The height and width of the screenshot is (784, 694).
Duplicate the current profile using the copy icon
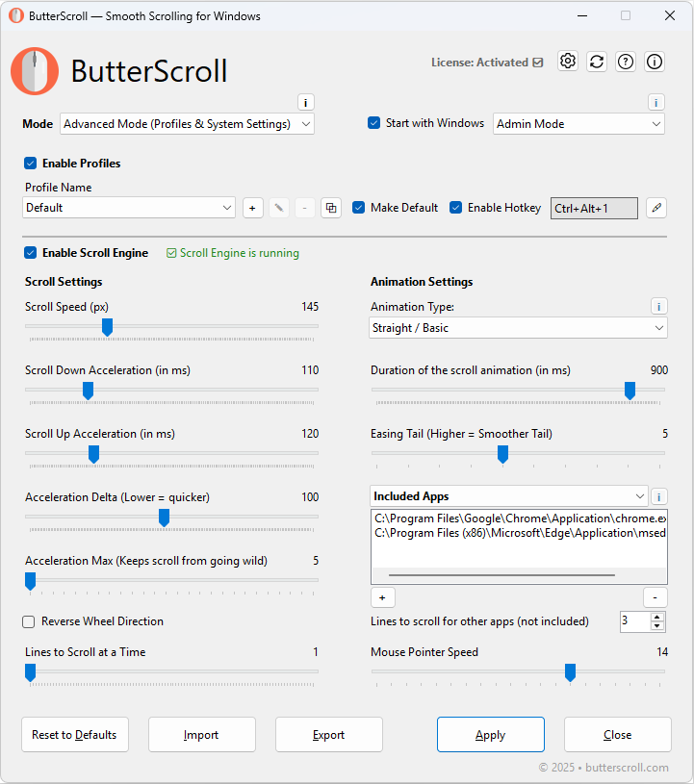pyautogui.click(x=330, y=207)
